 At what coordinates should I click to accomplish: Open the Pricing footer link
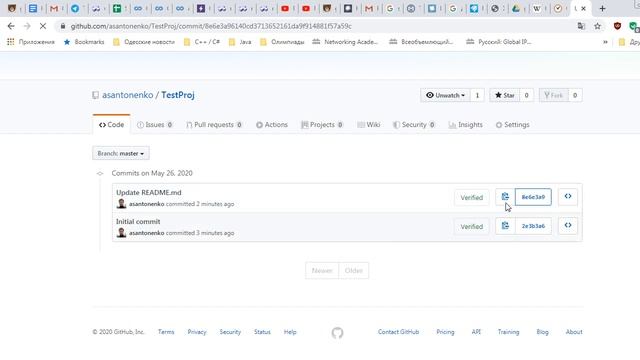pyautogui.click(x=445, y=332)
